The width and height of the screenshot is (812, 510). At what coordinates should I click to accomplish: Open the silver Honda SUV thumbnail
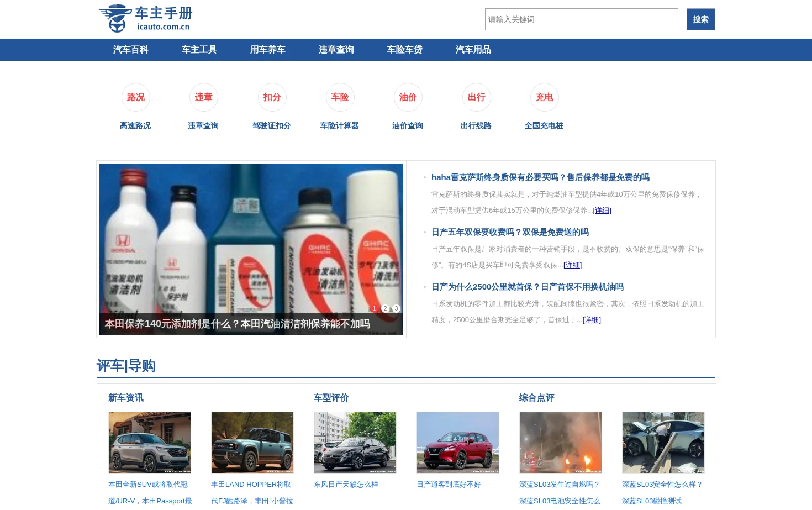point(150,443)
